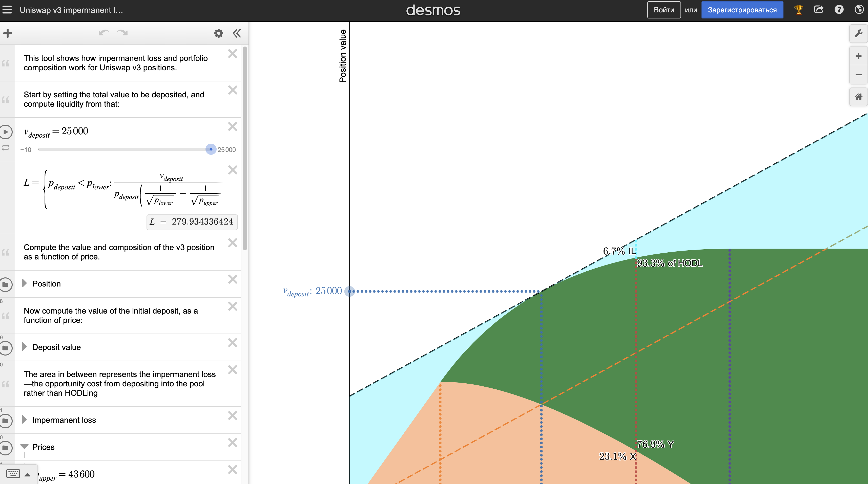Open the hamburger menu of saved graphs

pos(7,10)
